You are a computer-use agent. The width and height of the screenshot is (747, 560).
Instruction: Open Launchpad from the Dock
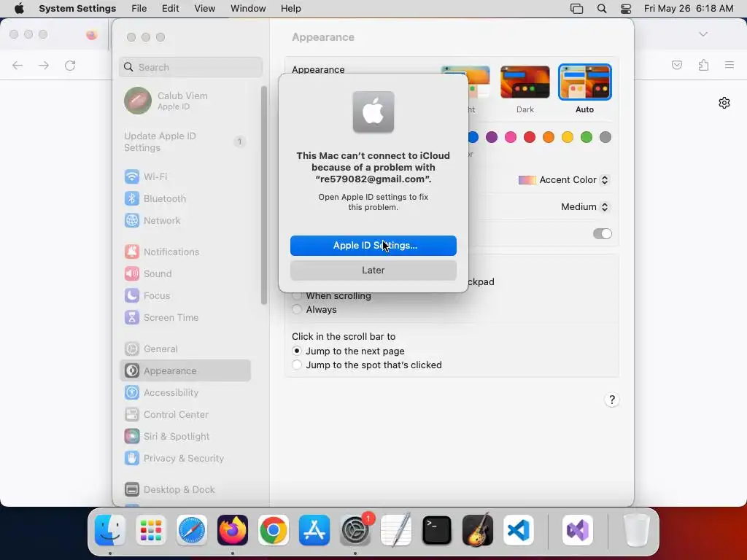point(151,530)
